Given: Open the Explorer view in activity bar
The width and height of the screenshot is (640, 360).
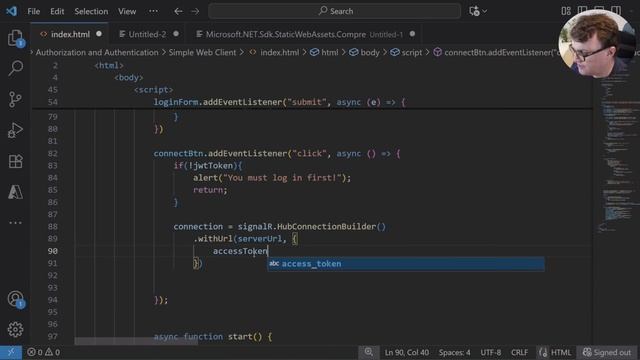Looking at the screenshot, I should [x=16, y=38].
